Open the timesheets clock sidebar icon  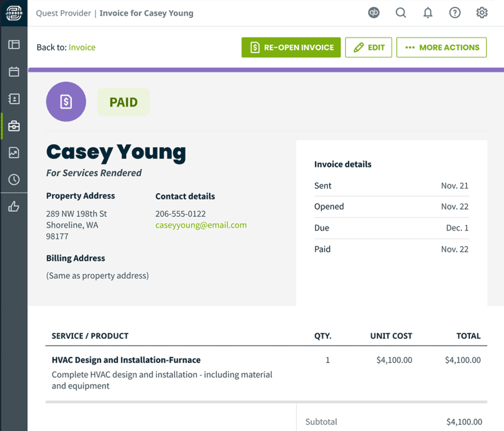click(14, 179)
